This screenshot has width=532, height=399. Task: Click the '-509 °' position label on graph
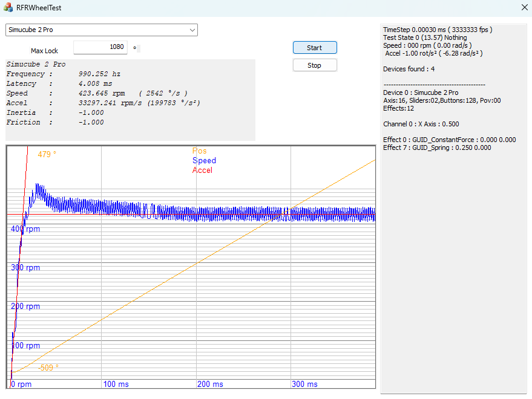(x=48, y=368)
